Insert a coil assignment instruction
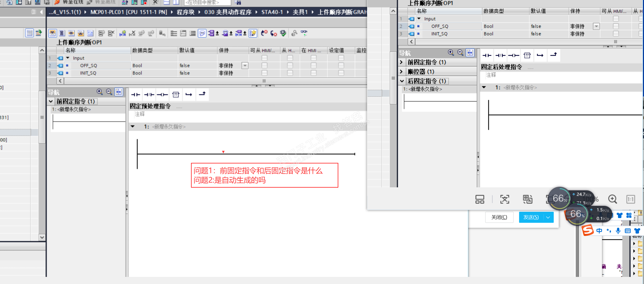The height and width of the screenshot is (284, 644). (x=162, y=95)
